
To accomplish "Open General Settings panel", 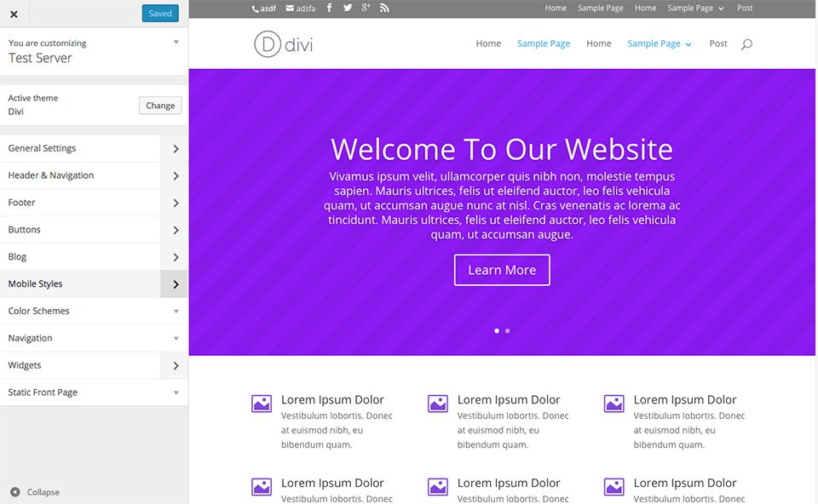I will 94,148.
